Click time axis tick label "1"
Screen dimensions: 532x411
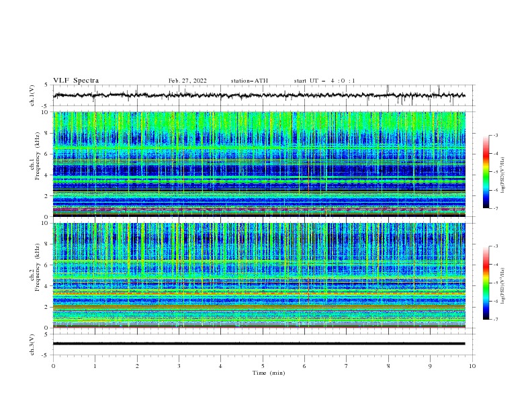(95, 366)
